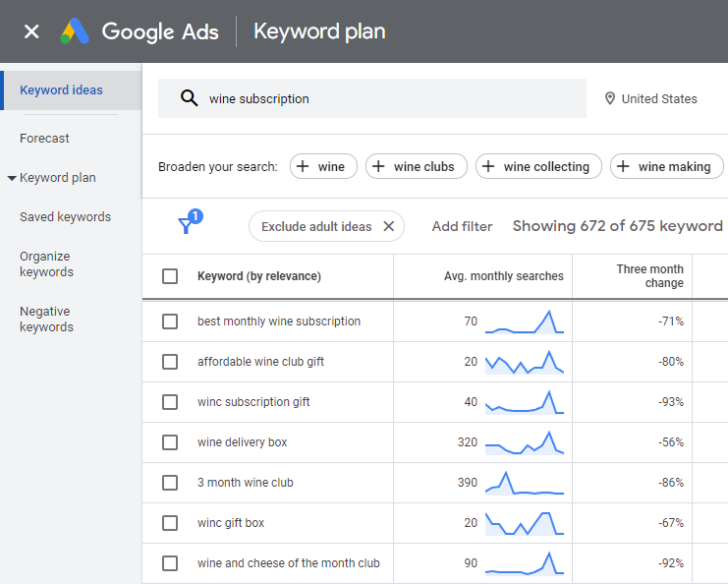The image size is (728, 584).
Task: Check wine and cheese of the month club row
Action: pyautogui.click(x=170, y=563)
